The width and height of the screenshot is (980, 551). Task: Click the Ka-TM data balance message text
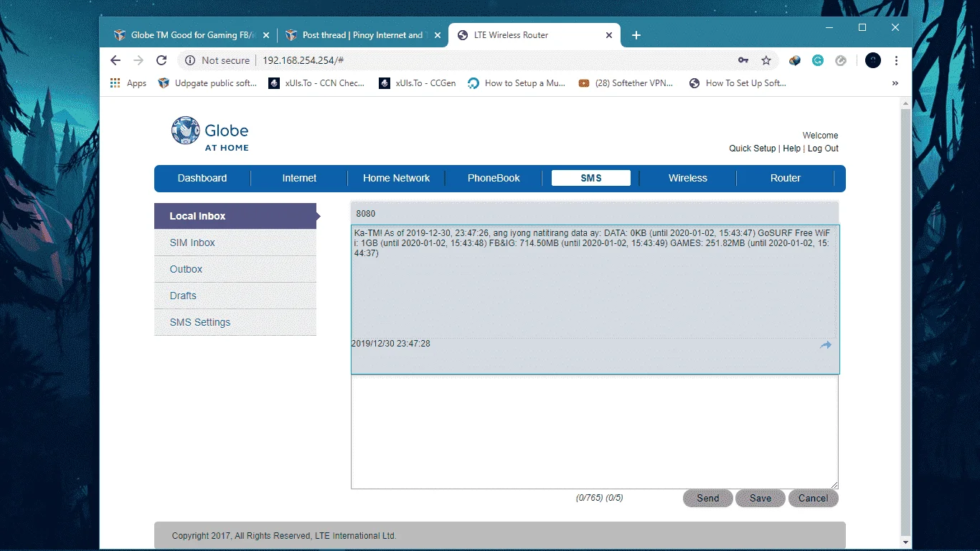[x=592, y=243]
